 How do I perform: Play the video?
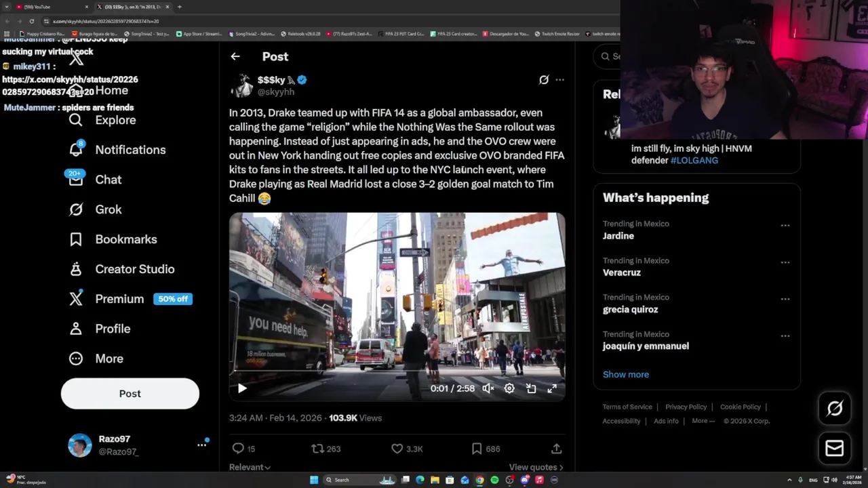point(242,388)
